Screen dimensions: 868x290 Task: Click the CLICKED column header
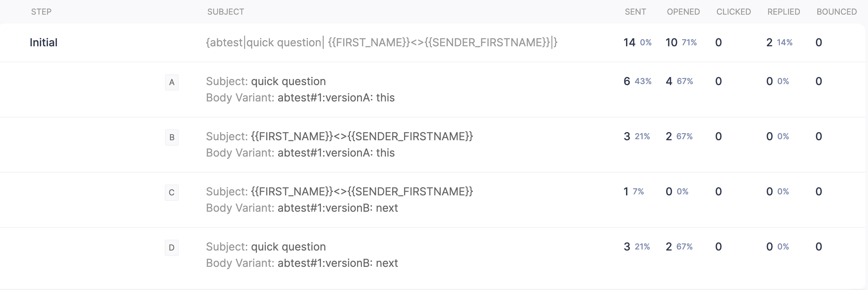734,12
